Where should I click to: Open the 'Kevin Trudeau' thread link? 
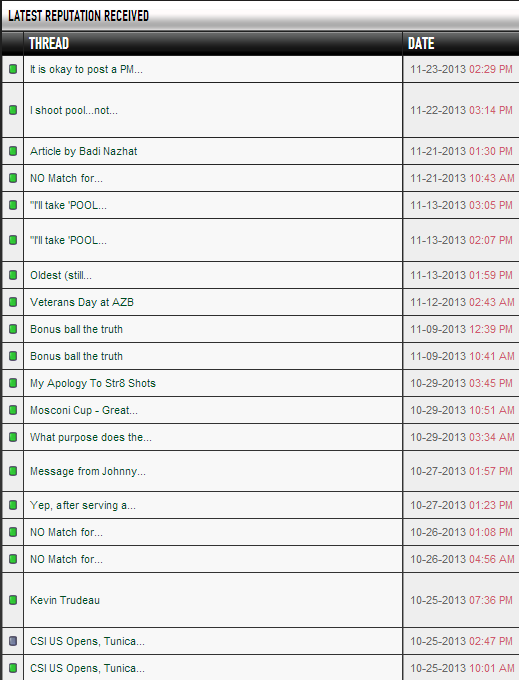(x=65, y=600)
